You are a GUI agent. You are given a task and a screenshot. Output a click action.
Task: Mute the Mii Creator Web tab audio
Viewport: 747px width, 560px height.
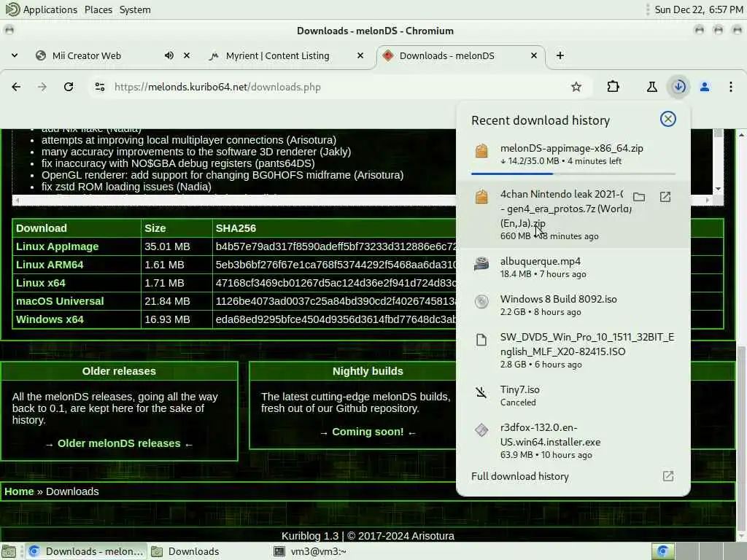coord(169,55)
